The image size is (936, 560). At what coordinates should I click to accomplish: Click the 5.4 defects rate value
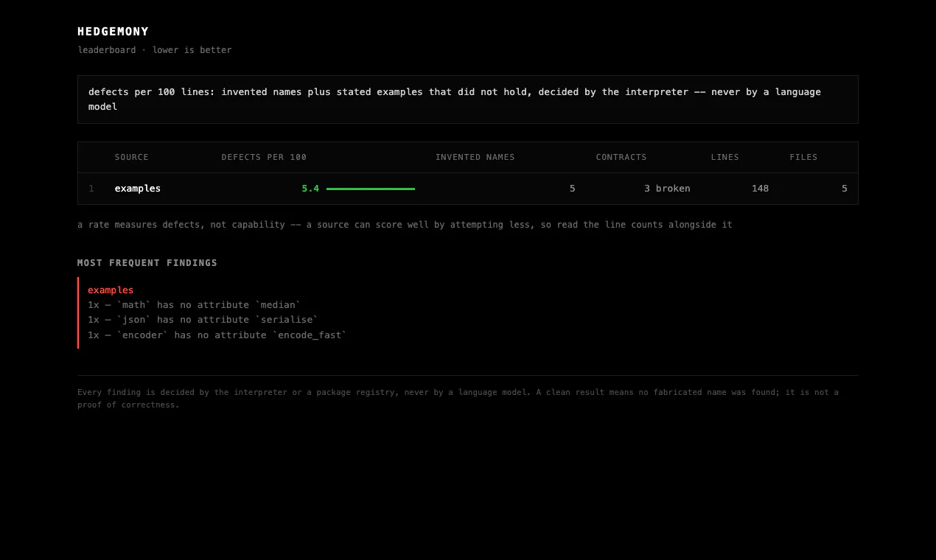pyautogui.click(x=310, y=189)
